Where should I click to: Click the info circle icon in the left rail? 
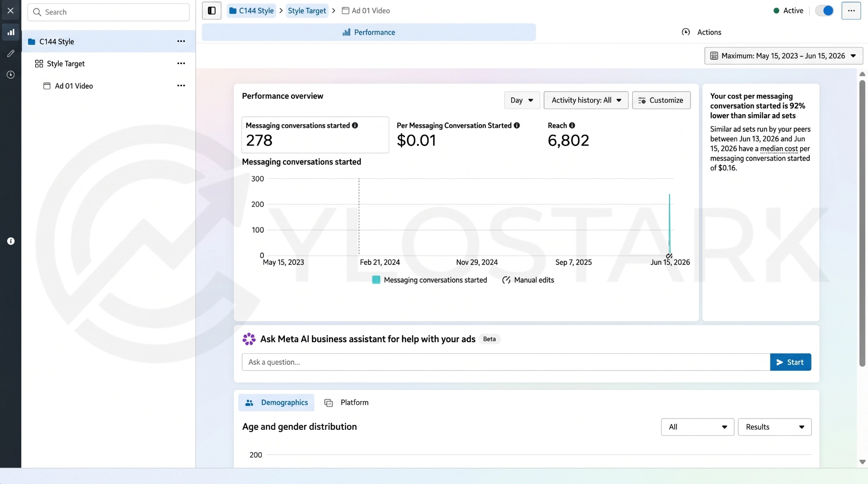tap(11, 241)
